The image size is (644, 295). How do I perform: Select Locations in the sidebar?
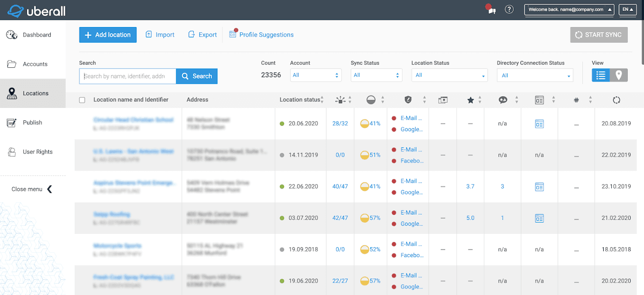click(x=33, y=93)
